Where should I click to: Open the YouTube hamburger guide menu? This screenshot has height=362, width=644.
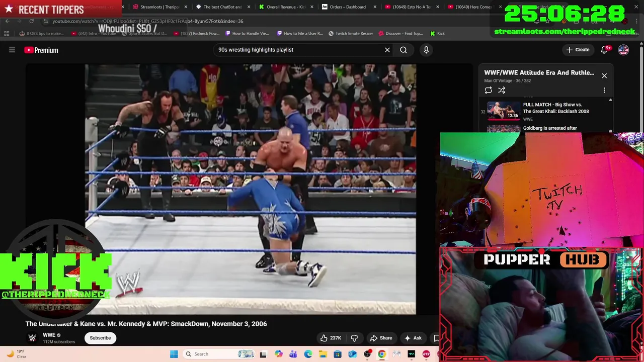click(x=12, y=50)
